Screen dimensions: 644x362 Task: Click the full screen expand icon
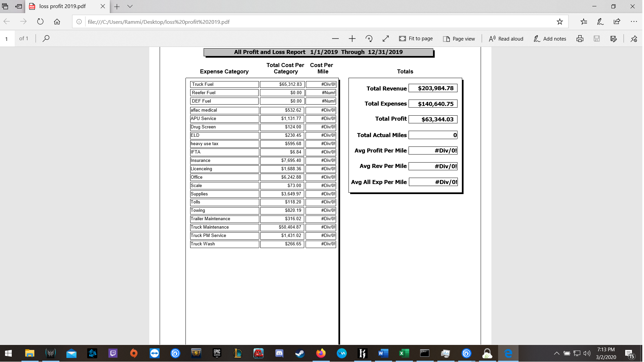click(x=386, y=39)
